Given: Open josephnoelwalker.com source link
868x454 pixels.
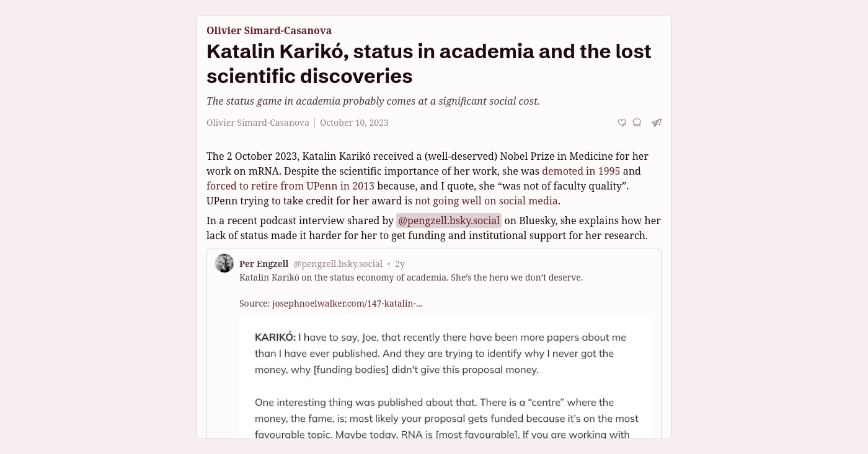Looking at the screenshot, I should [x=347, y=303].
